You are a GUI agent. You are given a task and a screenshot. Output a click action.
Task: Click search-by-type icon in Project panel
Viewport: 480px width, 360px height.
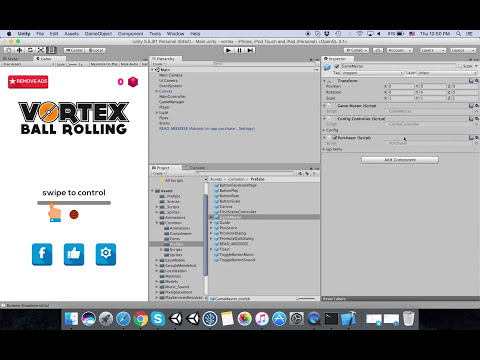pyautogui.click(x=300, y=173)
